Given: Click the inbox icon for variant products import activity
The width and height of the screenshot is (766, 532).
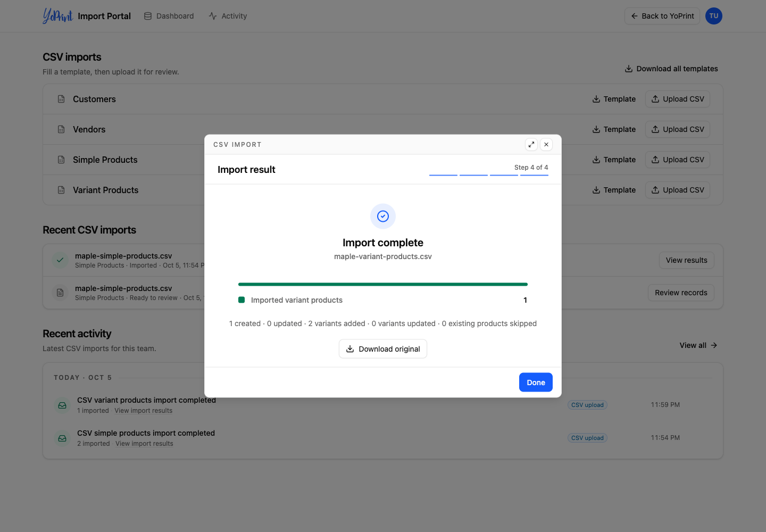Looking at the screenshot, I should [62, 405].
